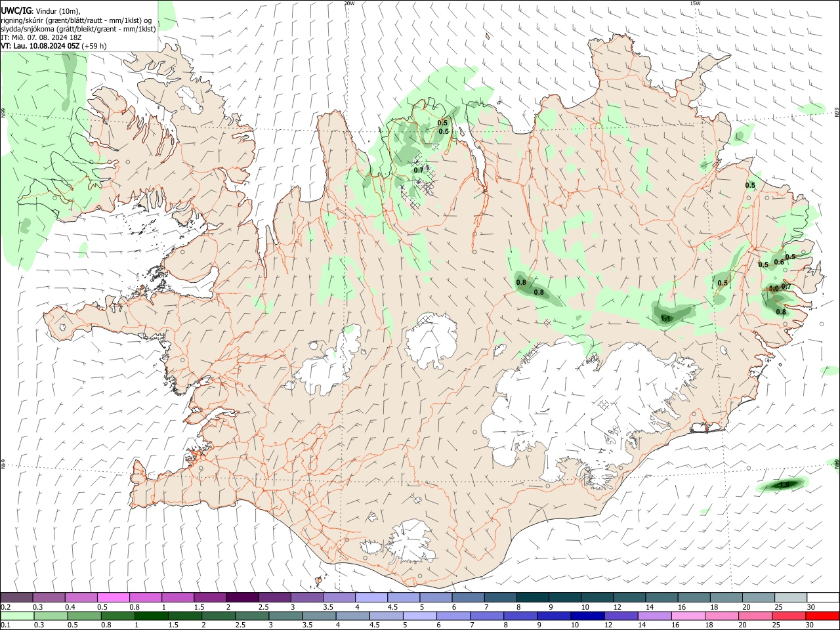Click the '15W' longitude label at top

[695, 3]
